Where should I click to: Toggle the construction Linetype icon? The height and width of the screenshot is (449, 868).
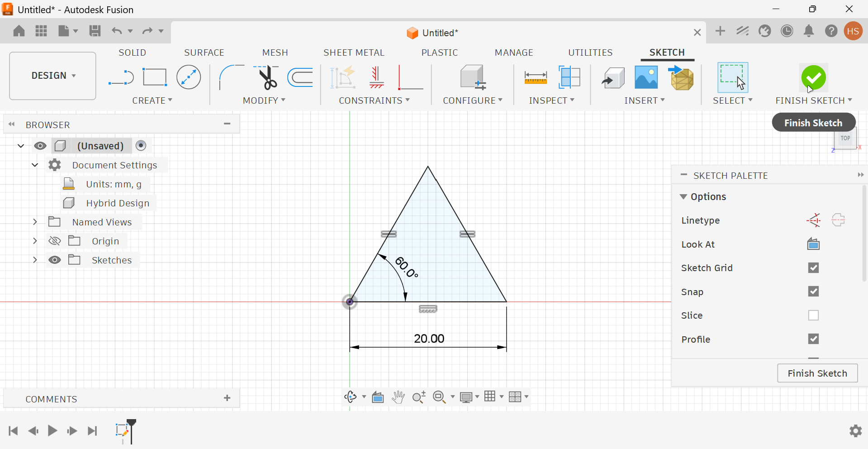click(x=813, y=220)
